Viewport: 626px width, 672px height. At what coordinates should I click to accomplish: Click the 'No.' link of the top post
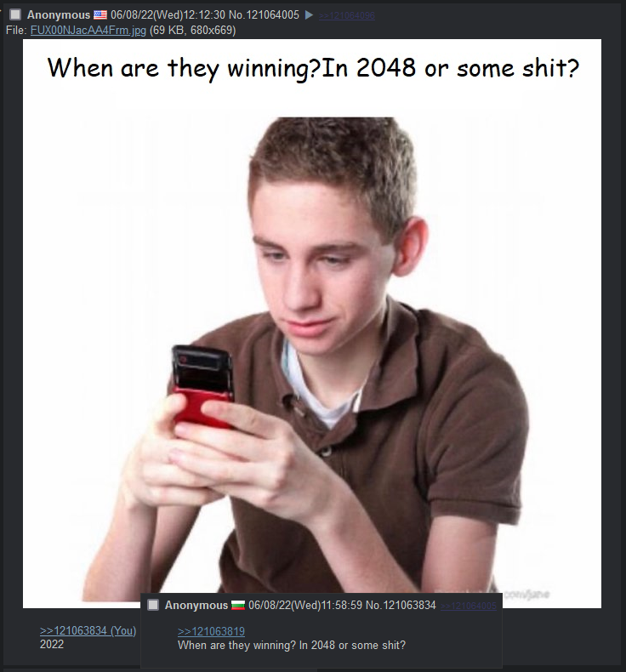[x=237, y=15]
